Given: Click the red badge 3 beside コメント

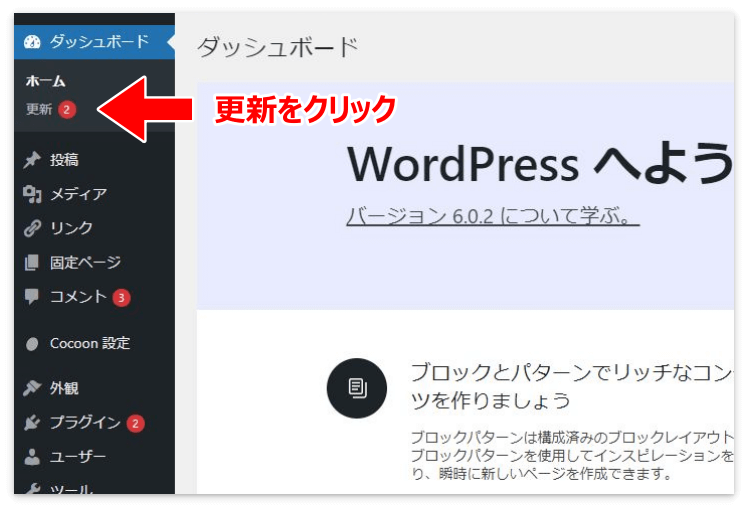Looking at the screenshot, I should [x=121, y=298].
